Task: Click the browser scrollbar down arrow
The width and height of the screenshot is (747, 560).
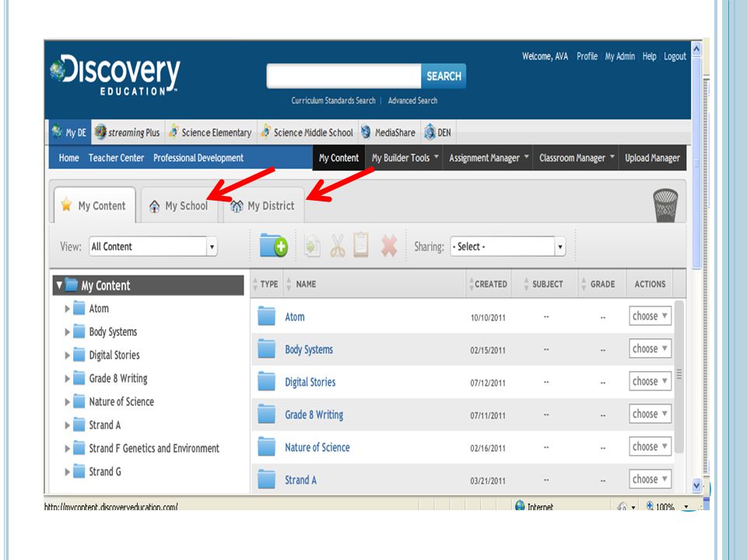Action: pos(696,485)
